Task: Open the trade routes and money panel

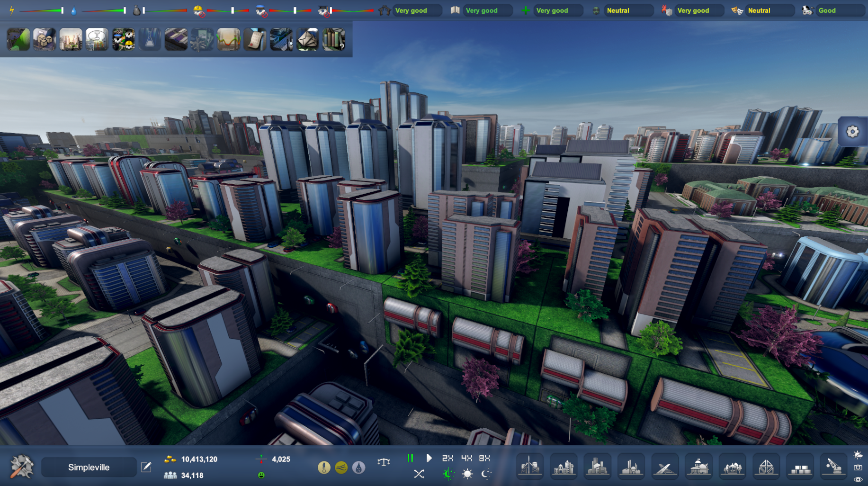Action: click(202, 39)
